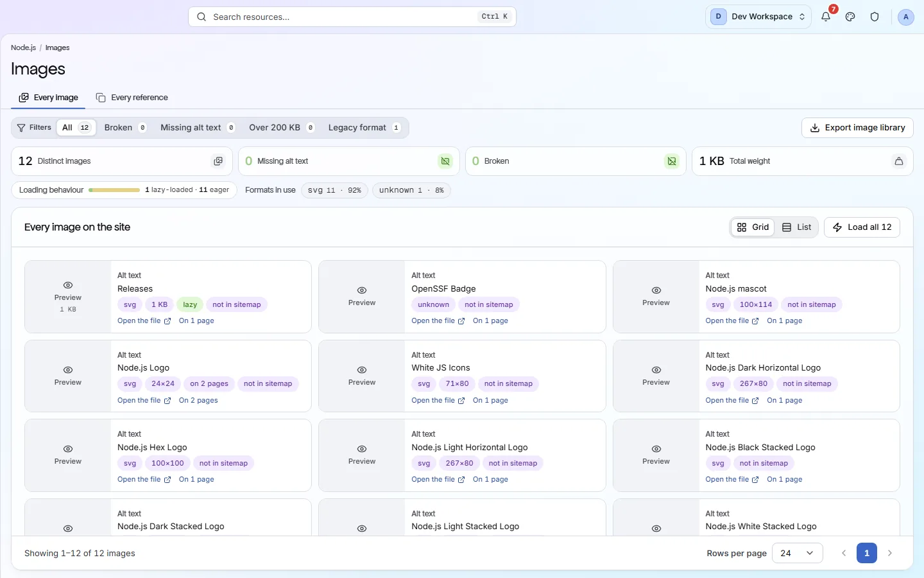Switch to the Every image tab
Screen dimensions: 924x578
[49, 98]
